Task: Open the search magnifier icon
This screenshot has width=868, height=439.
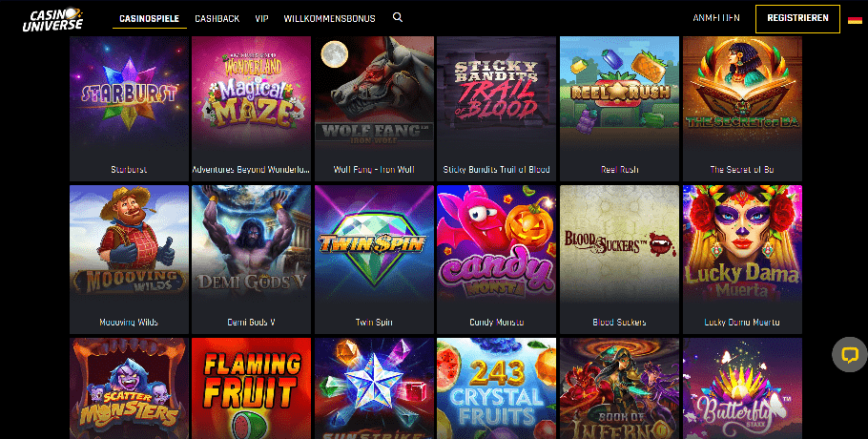Action: click(398, 17)
